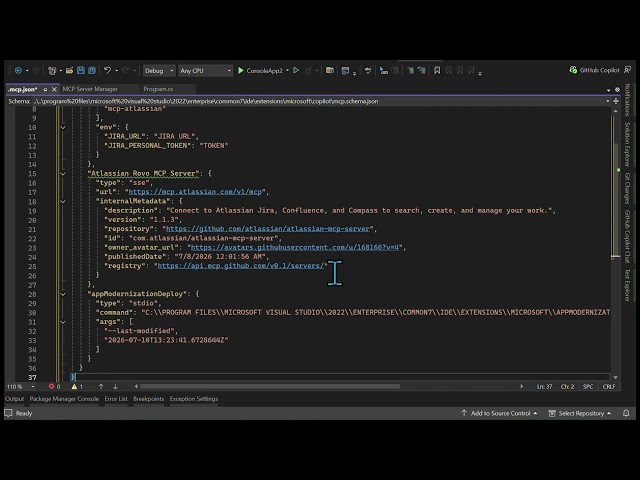
Task: Click Add to Source Control button
Action: (x=499, y=413)
